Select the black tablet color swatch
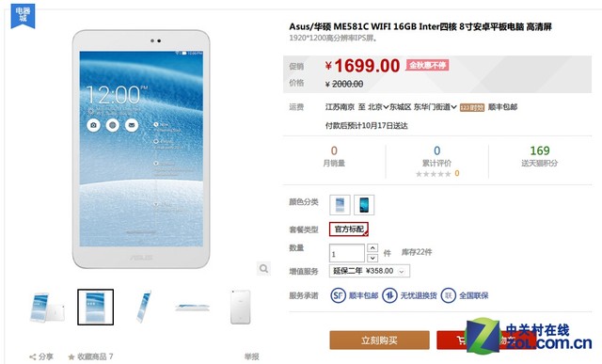 point(364,205)
